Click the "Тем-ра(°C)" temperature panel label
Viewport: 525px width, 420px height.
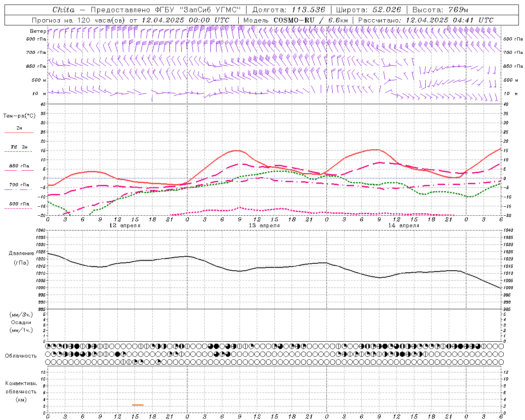click(x=19, y=116)
